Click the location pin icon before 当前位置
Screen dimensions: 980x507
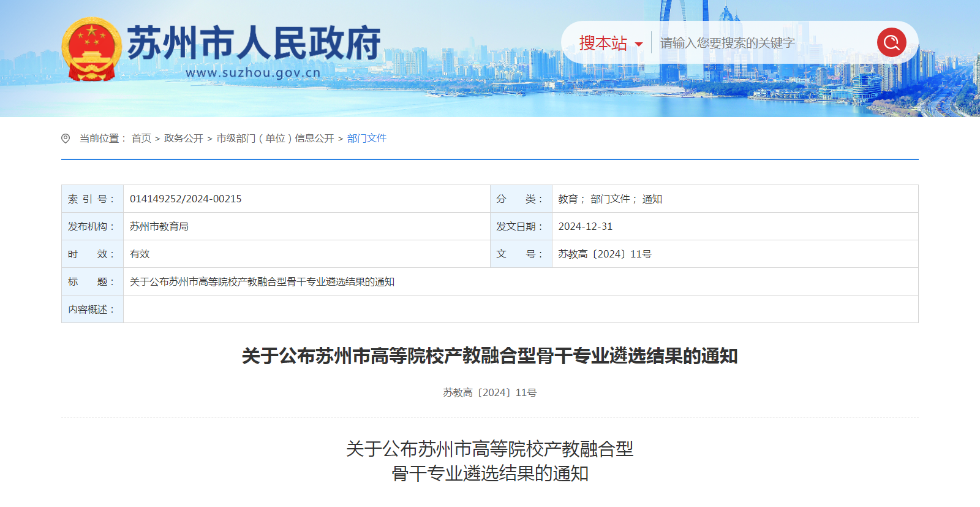tap(66, 139)
